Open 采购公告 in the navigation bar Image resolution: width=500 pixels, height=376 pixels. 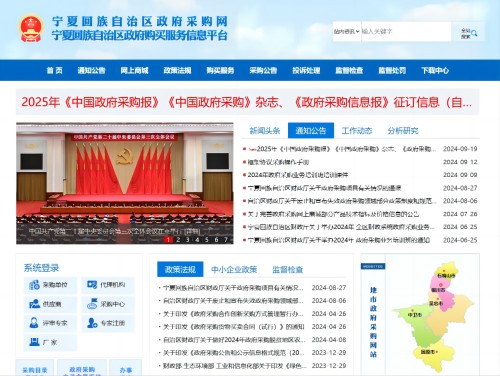pos(263,70)
